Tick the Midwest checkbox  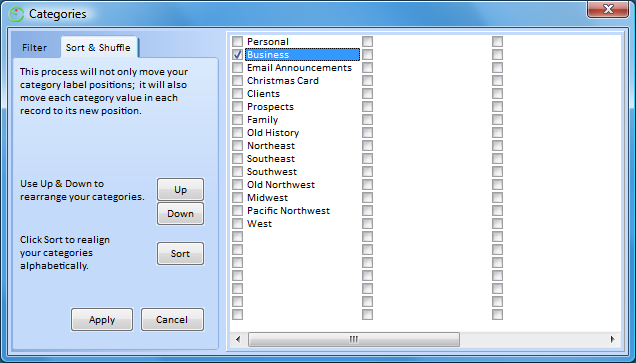(237, 198)
